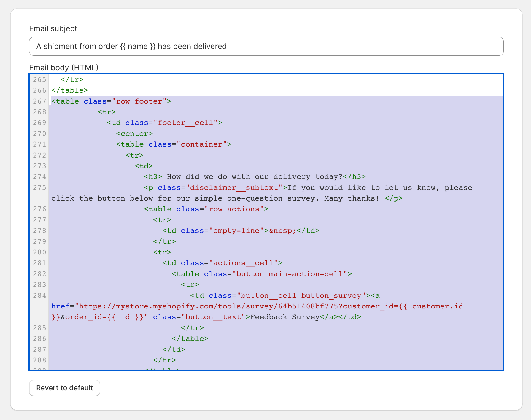Viewport: 531px width, 420px height.
Task: Click the Email subject input field
Action: pos(266,46)
